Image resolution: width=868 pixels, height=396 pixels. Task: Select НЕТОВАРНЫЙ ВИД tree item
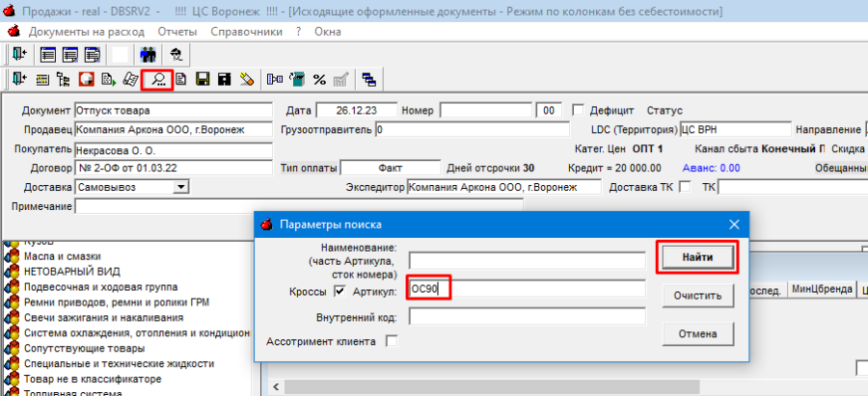click(x=72, y=272)
